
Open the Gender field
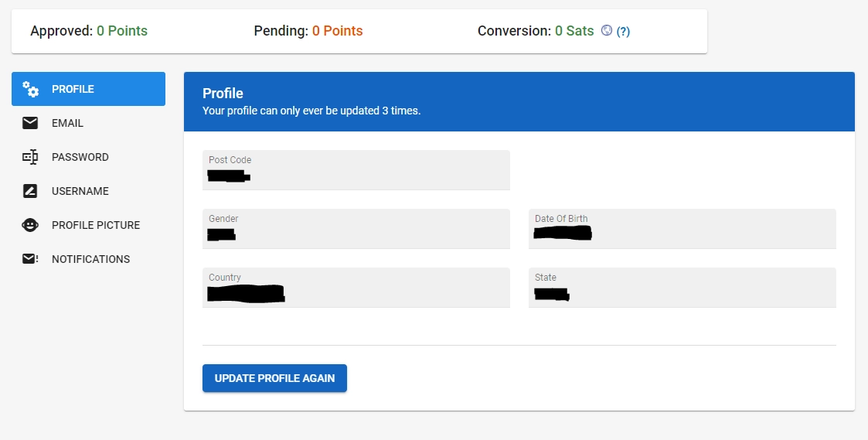356,229
